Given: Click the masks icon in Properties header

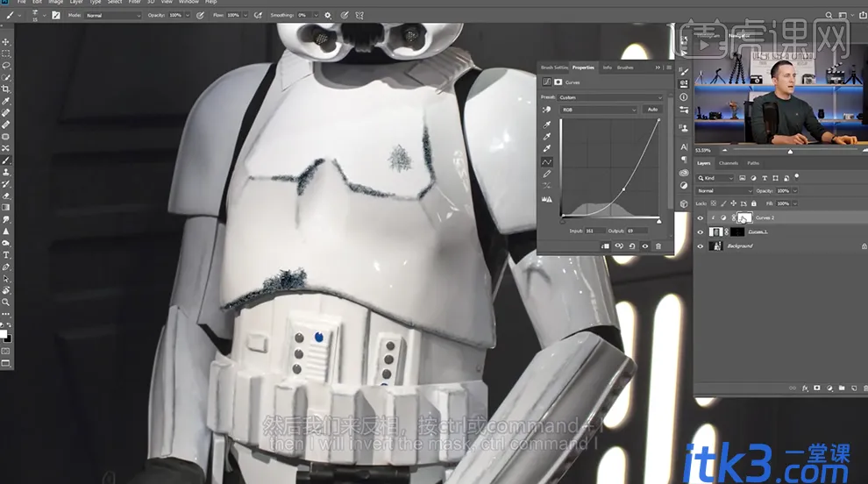Looking at the screenshot, I should 558,82.
